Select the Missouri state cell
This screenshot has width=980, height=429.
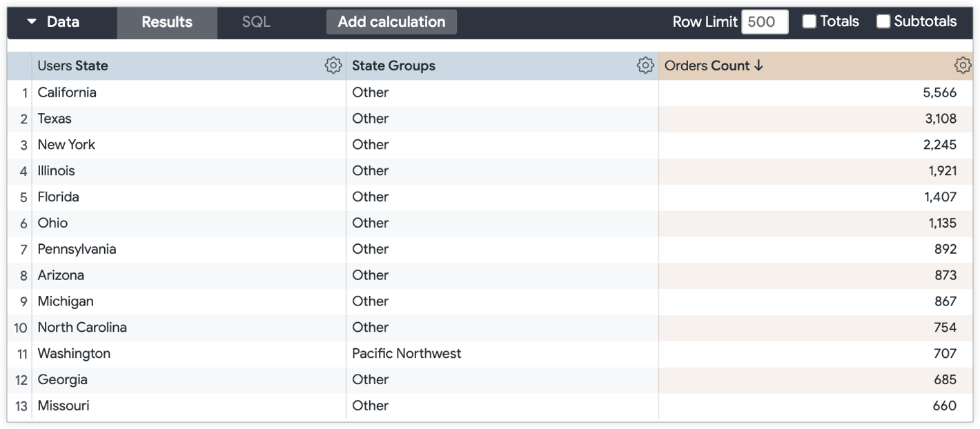(63, 406)
